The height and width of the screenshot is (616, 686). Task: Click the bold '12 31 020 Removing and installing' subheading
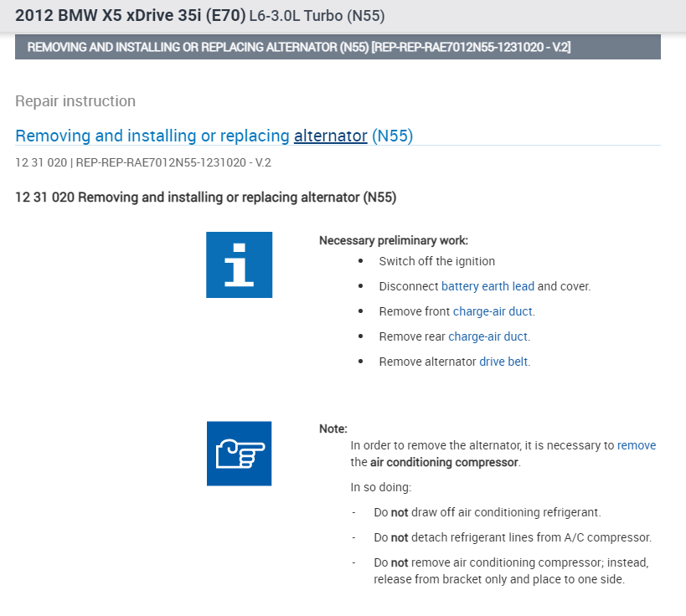pos(205,198)
